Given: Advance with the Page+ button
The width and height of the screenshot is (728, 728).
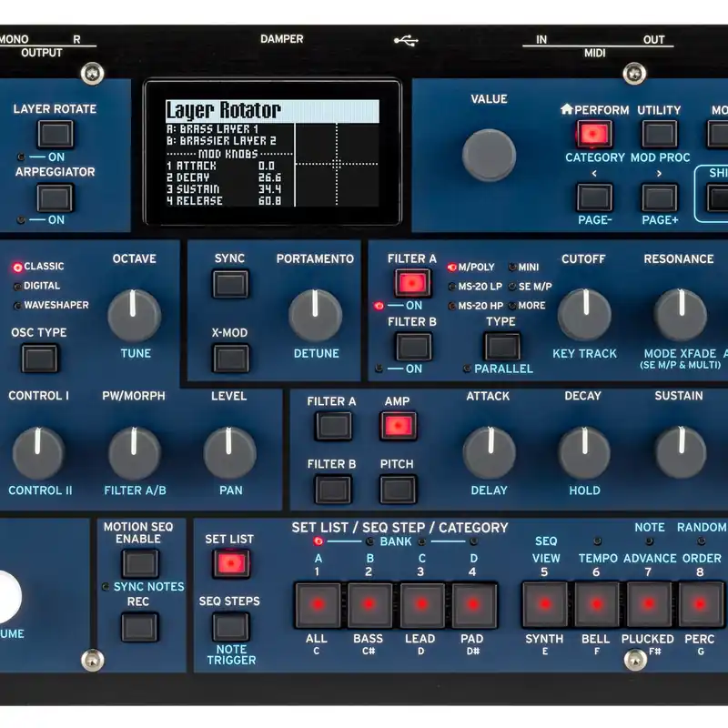Looking at the screenshot, I should (x=659, y=197).
